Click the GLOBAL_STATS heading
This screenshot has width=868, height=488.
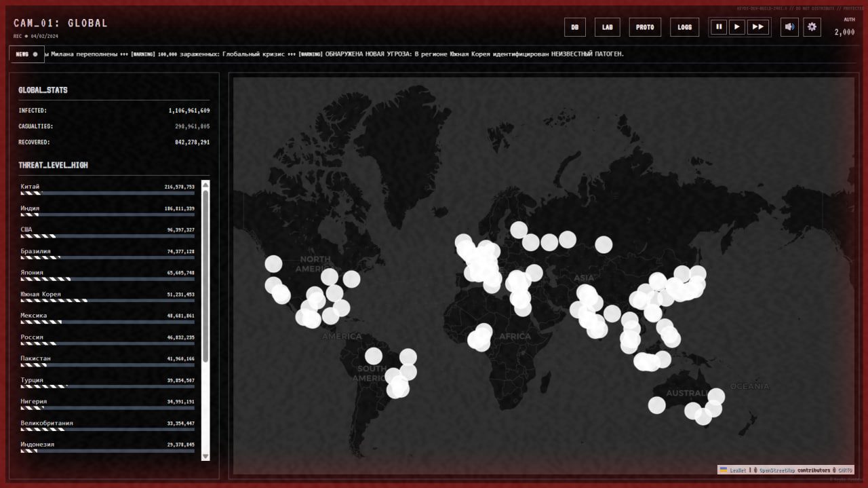coord(43,90)
